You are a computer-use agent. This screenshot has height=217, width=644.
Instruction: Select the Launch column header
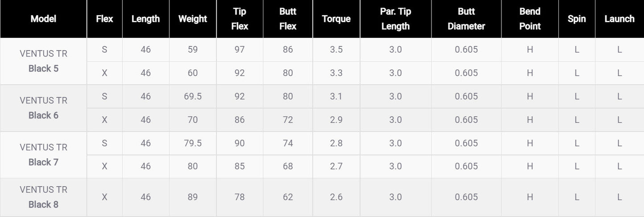pos(619,19)
